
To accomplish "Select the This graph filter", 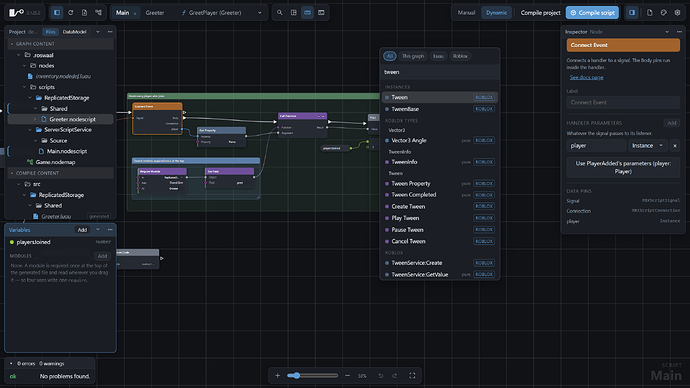I will pyautogui.click(x=413, y=56).
